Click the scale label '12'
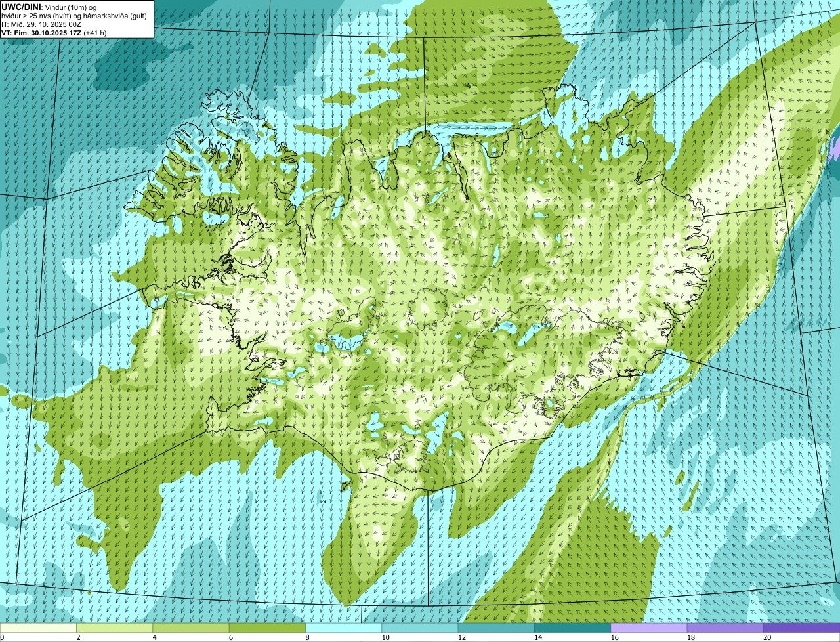Image resolution: width=840 pixels, height=642 pixels. [x=461, y=637]
